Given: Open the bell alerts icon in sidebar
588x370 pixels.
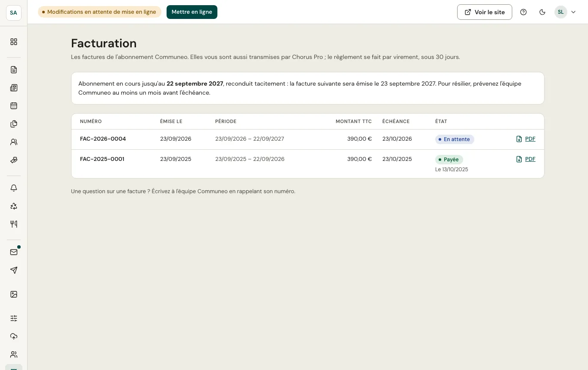Looking at the screenshot, I should point(14,188).
